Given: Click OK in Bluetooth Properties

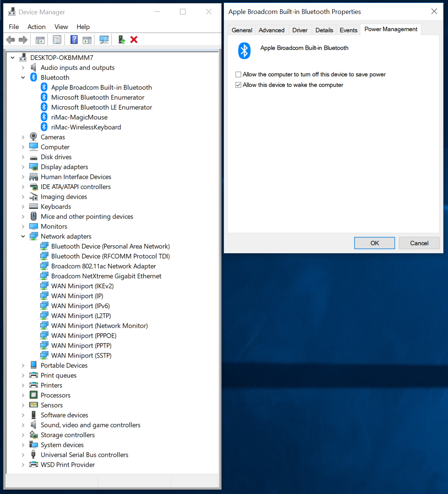Looking at the screenshot, I should coord(375,243).
